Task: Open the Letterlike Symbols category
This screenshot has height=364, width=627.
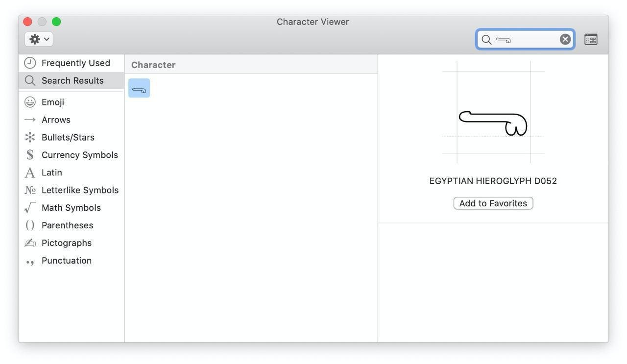Action: (71, 191)
